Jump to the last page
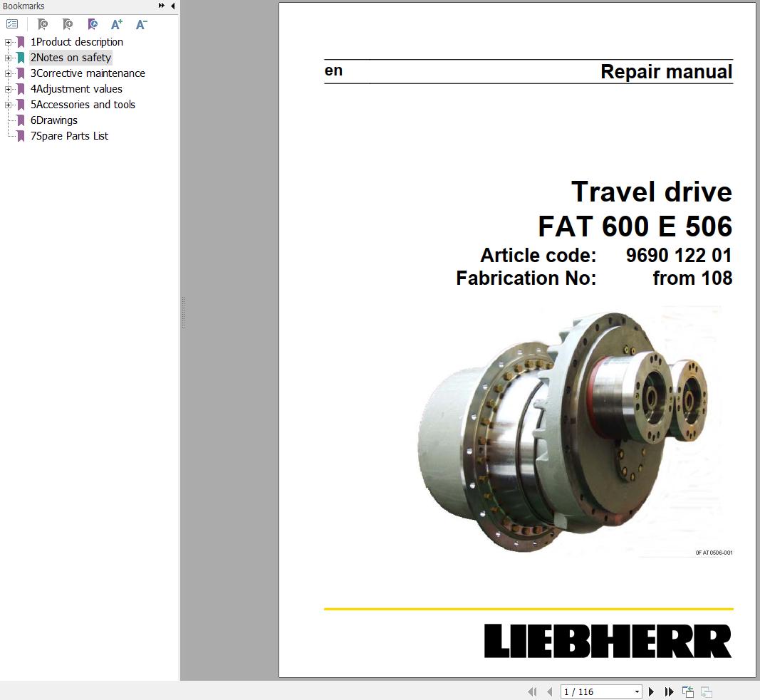 669,691
